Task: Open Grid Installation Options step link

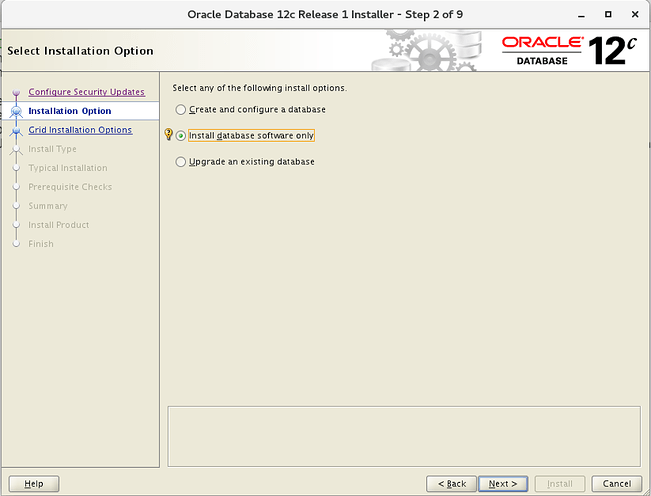Action: click(80, 130)
